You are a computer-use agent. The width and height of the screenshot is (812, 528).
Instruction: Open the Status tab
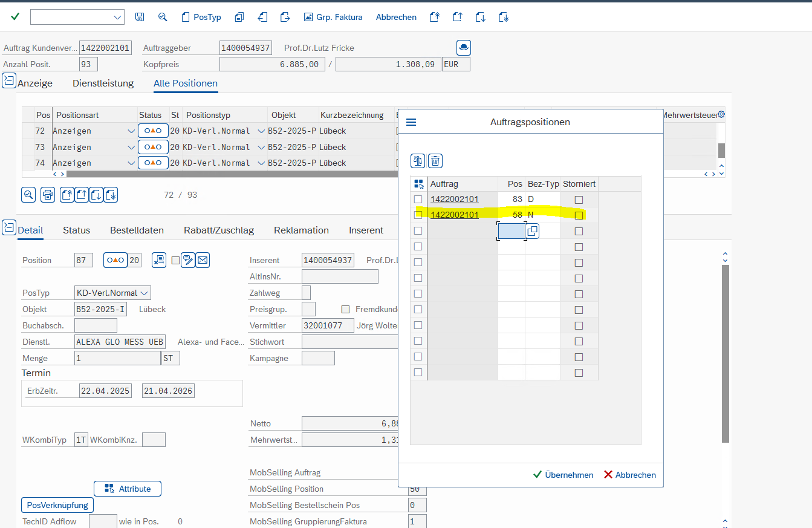click(x=76, y=230)
